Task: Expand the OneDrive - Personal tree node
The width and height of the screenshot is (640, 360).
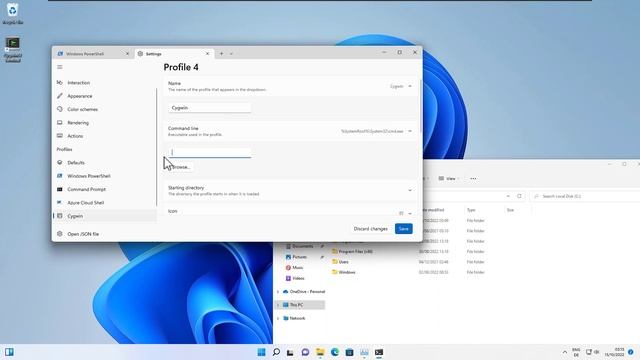Action: 278,292
